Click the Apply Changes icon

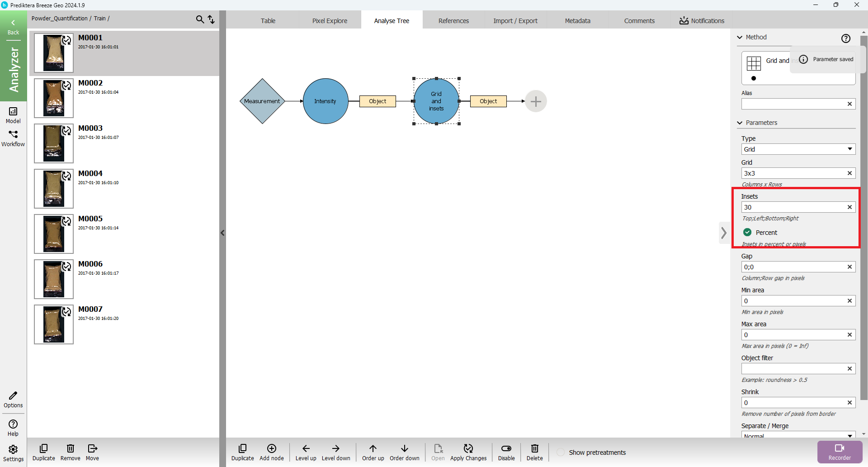[x=468, y=448]
